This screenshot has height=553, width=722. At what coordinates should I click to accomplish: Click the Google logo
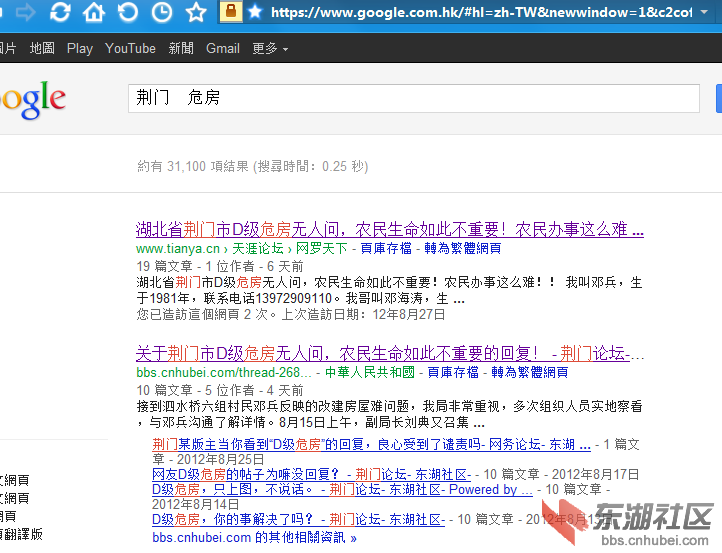point(32,99)
